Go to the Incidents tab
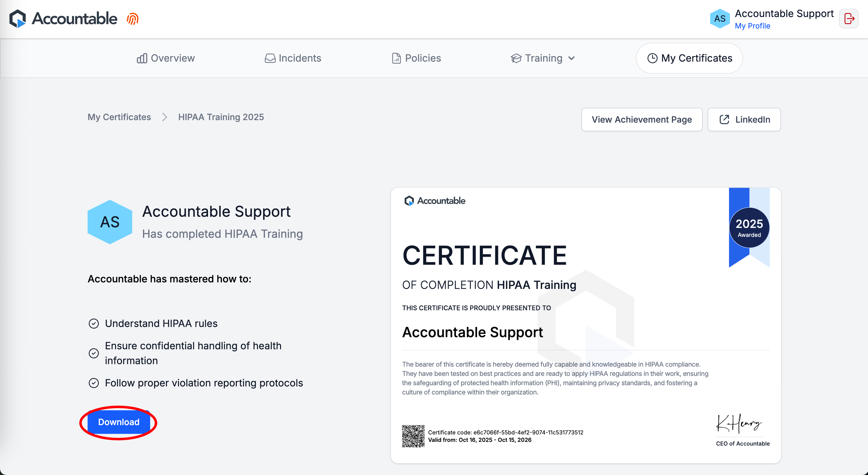868x475 pixels. 293,58
